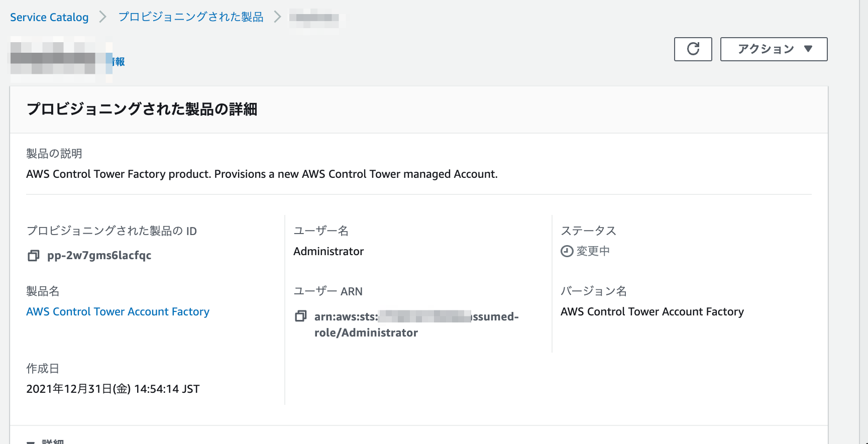Screen dimensions: 868x444
Task: Click the ユーザー ARN label
Action: coord(328,291)
